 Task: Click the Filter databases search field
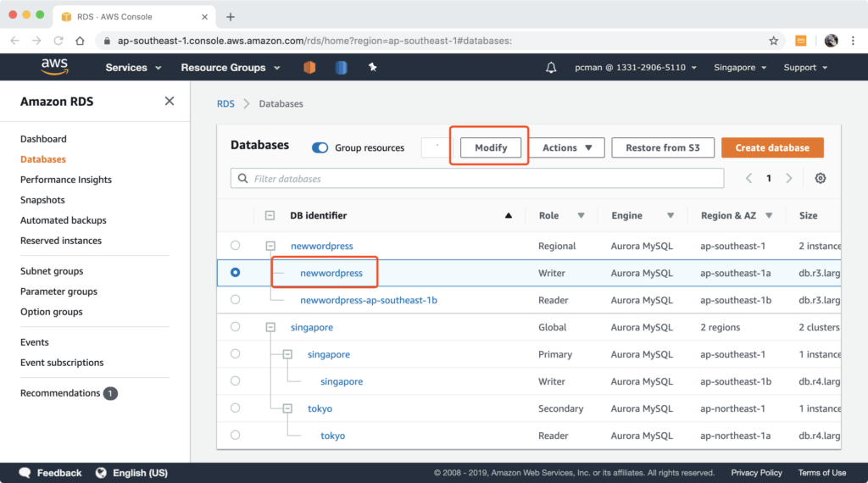coord(477,178)
